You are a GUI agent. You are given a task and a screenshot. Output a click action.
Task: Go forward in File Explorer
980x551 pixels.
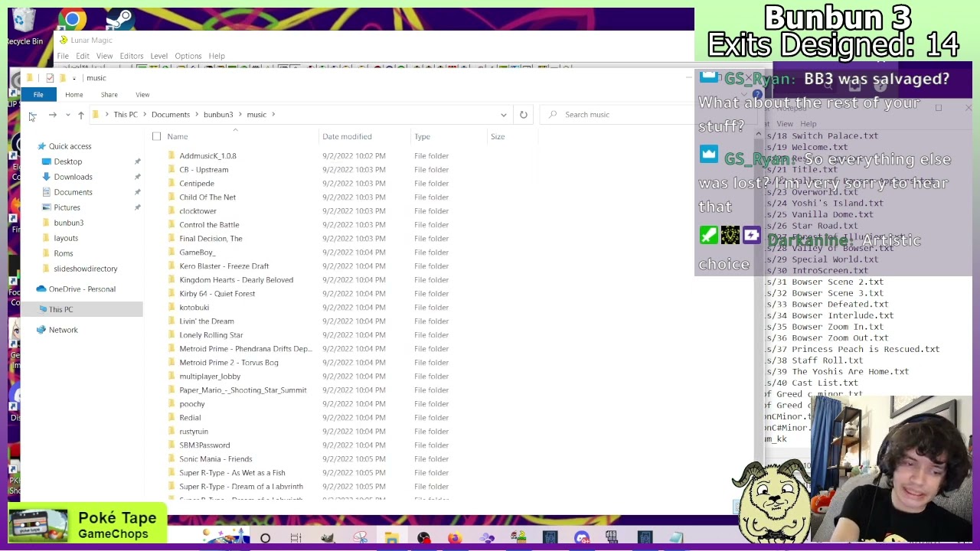click(52, 115)
